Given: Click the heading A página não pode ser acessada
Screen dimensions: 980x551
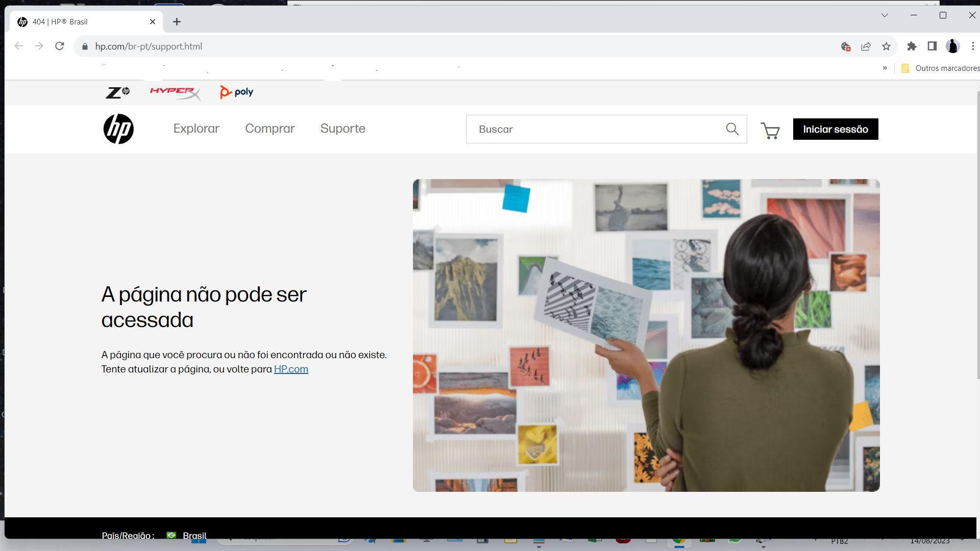Looking at the screenshot, I should (204, 307).
